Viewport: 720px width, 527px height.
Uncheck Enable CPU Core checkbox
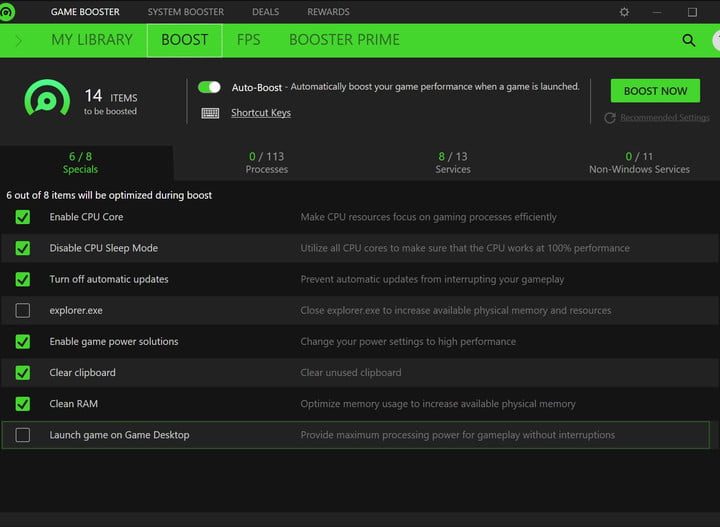click(x=22, y=217)
